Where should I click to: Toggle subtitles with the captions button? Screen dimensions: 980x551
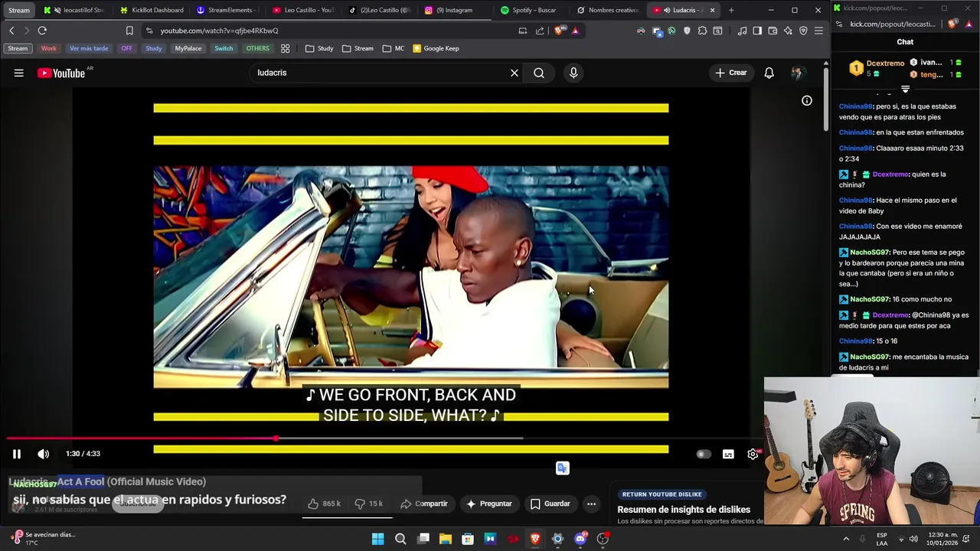coord(728,454)
